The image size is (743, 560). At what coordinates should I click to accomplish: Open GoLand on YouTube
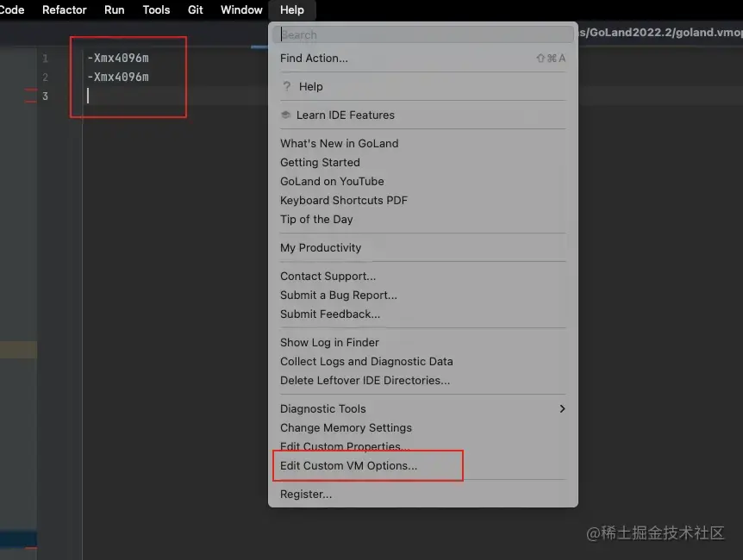(422, 182)
